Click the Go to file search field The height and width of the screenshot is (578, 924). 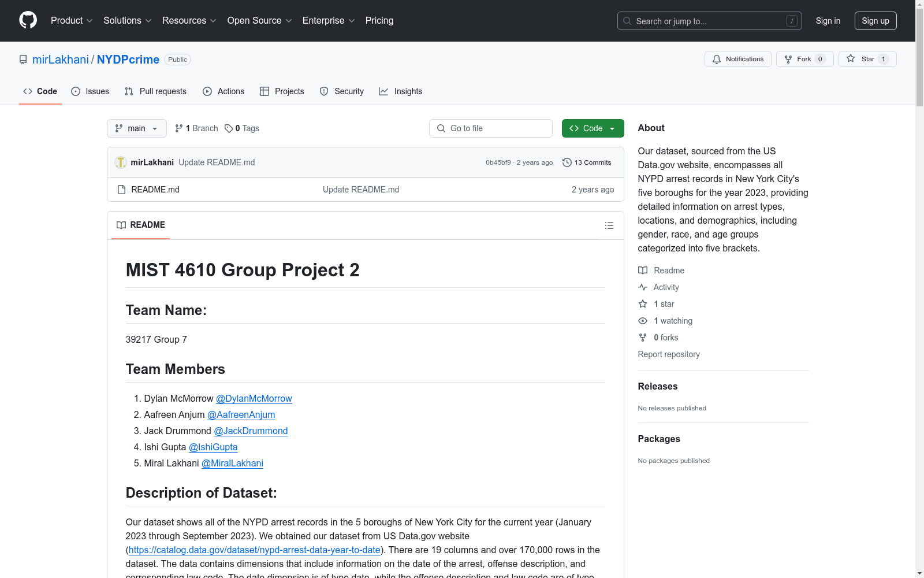pyautogui.click(x=491, y=128)
